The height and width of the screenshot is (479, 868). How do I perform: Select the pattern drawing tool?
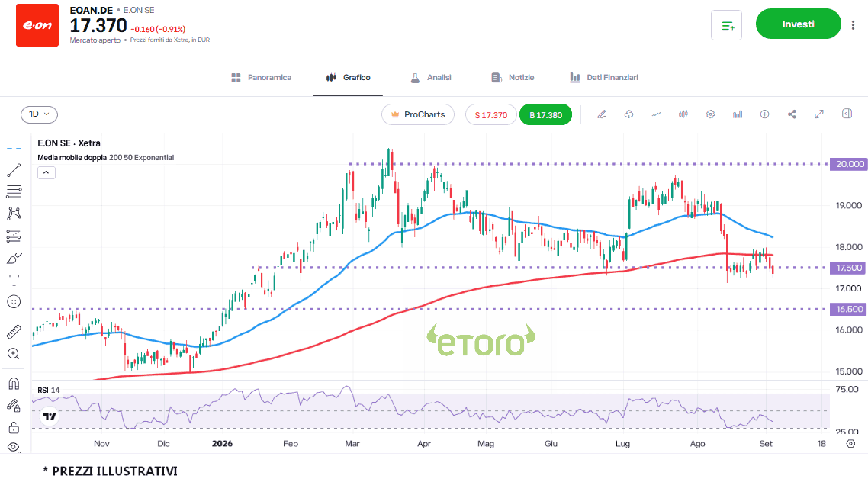(x=14, y=214)
